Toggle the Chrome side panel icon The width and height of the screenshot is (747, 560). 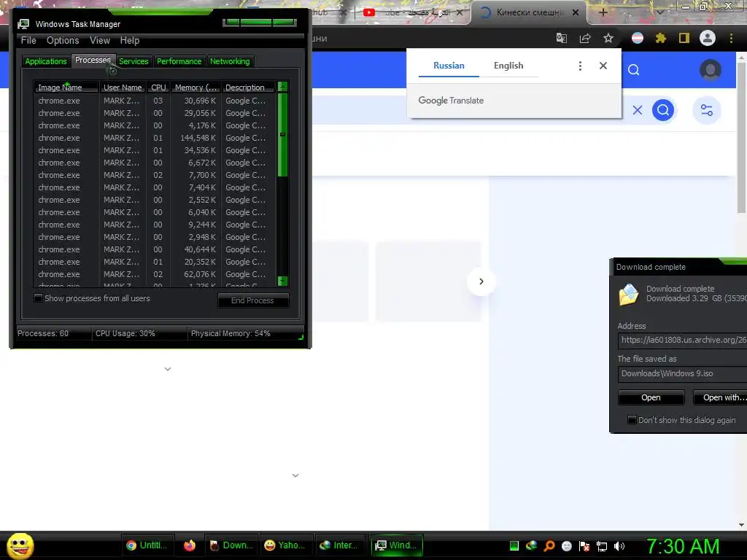(684, 38)
